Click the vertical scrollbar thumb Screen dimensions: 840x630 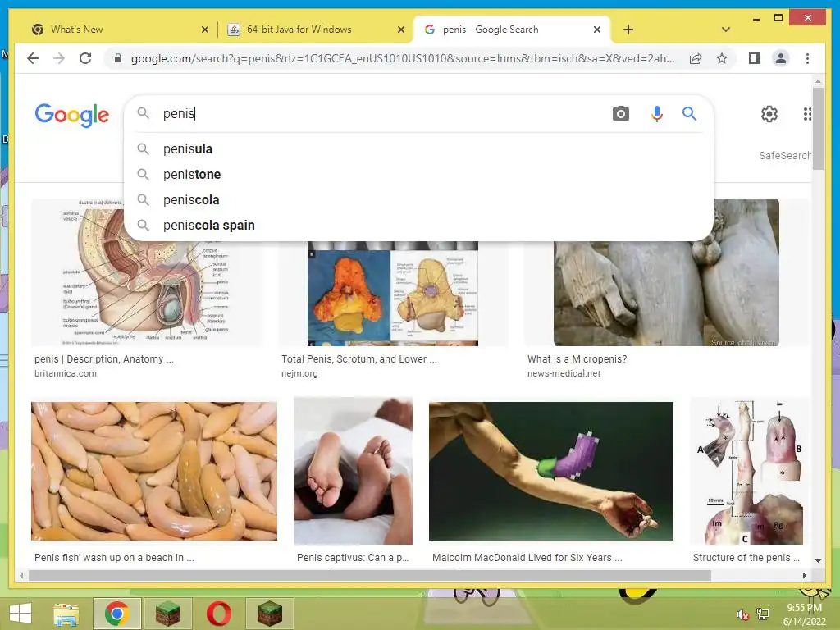coord(818,129)
